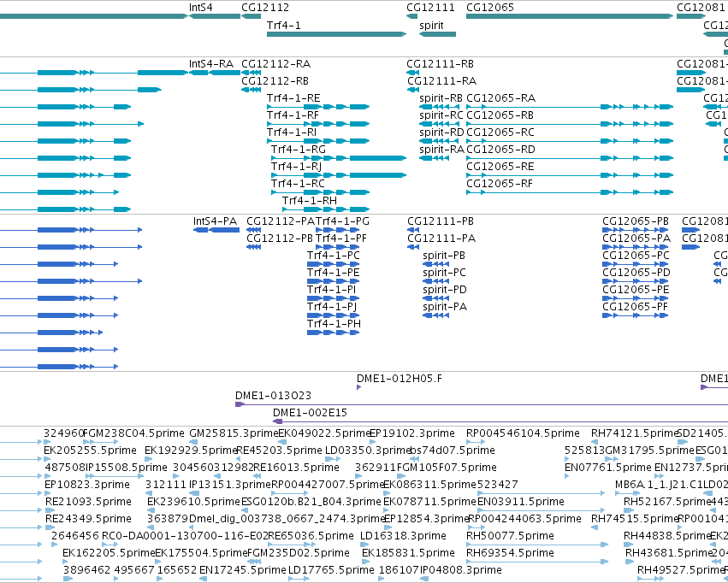The image size is (728, 583).
Task: Click transcript CG12111-RB
Action: [412, 73]
